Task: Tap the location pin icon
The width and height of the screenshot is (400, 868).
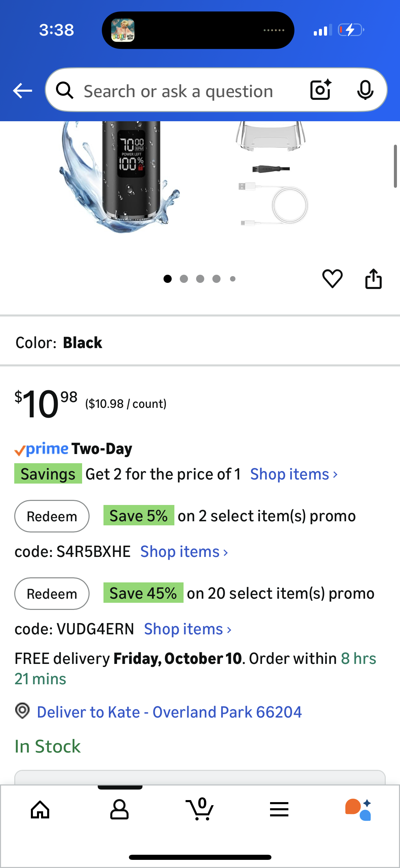Action: pos(22,711)
